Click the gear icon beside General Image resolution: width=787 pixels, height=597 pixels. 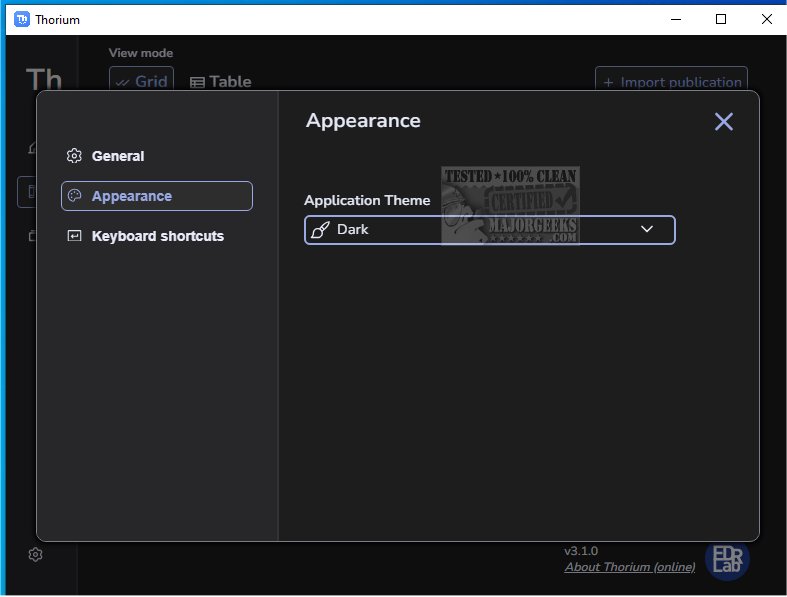(74, 156)
